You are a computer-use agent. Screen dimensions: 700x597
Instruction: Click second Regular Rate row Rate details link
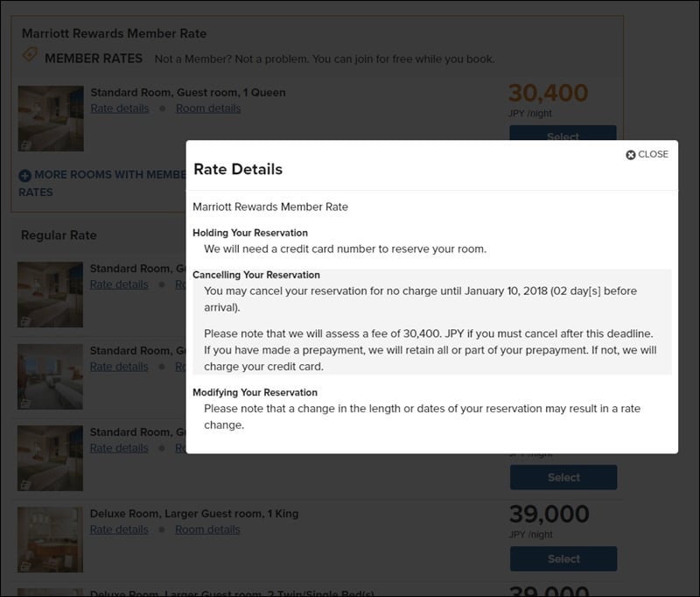coord(119,367)
